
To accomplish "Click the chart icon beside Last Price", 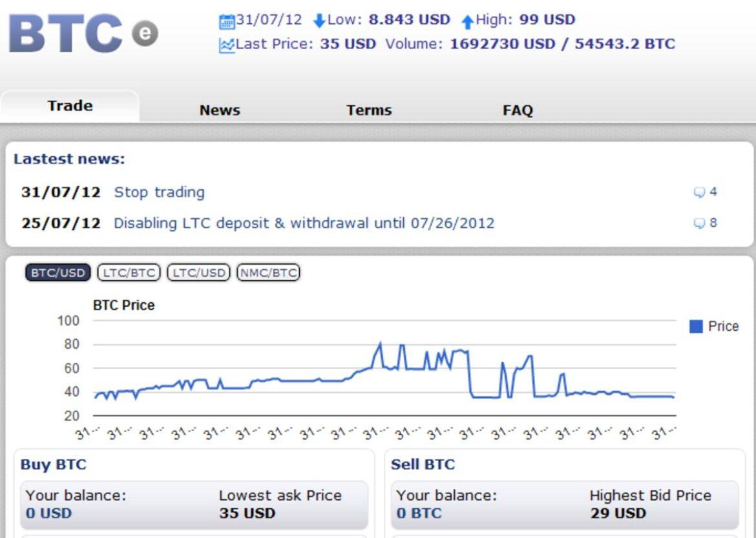I will [x=227, y=45].
